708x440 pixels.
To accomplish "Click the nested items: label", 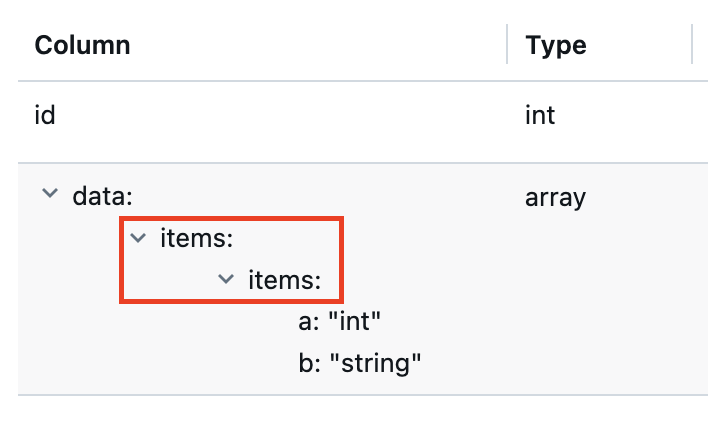I will 284,280.
